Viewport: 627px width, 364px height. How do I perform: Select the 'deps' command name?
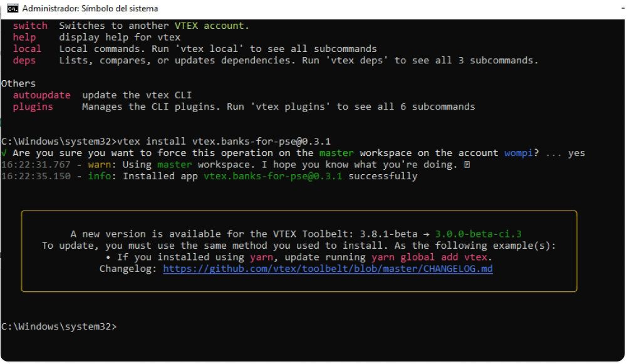pos(24,61)
